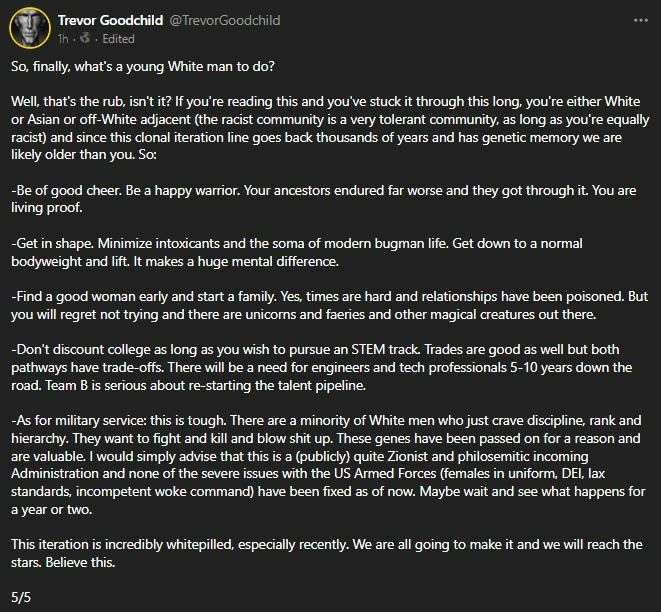This screenshot has height=612, width=661.
Task: Click the 1h post timestamp
Action: tap(63, 39)
